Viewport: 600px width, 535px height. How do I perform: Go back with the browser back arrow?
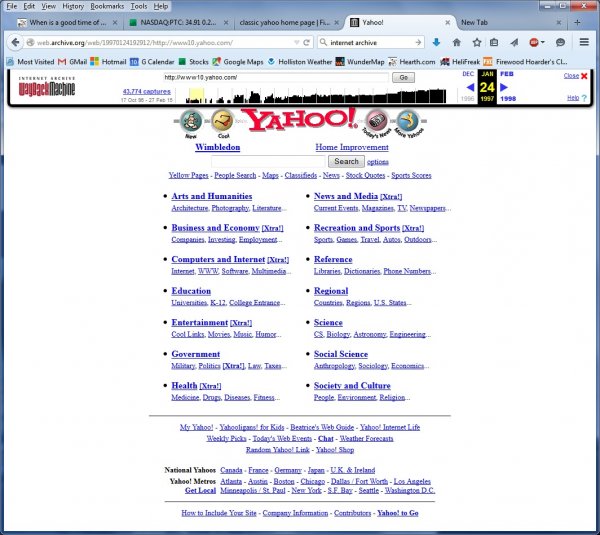(15, 42)
